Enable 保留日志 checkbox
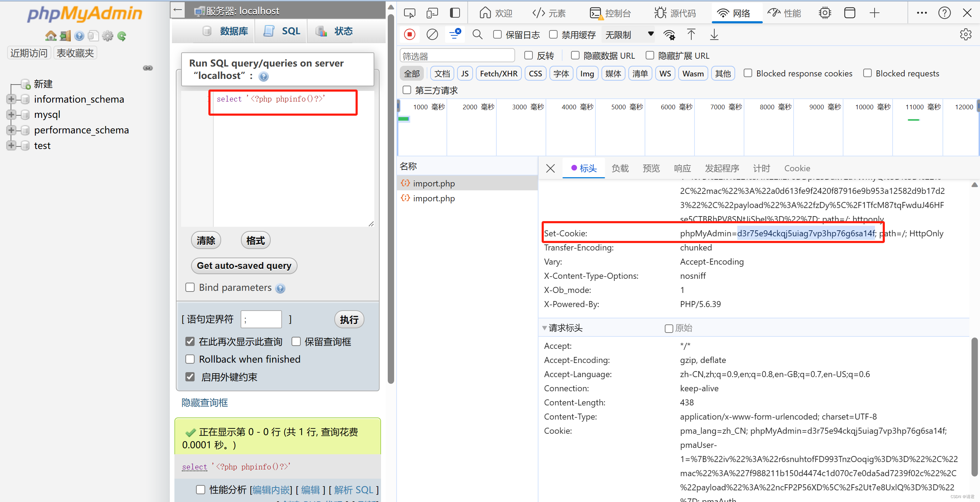The height and width of the screenshot is (502, 980). [x=497, y=35]
